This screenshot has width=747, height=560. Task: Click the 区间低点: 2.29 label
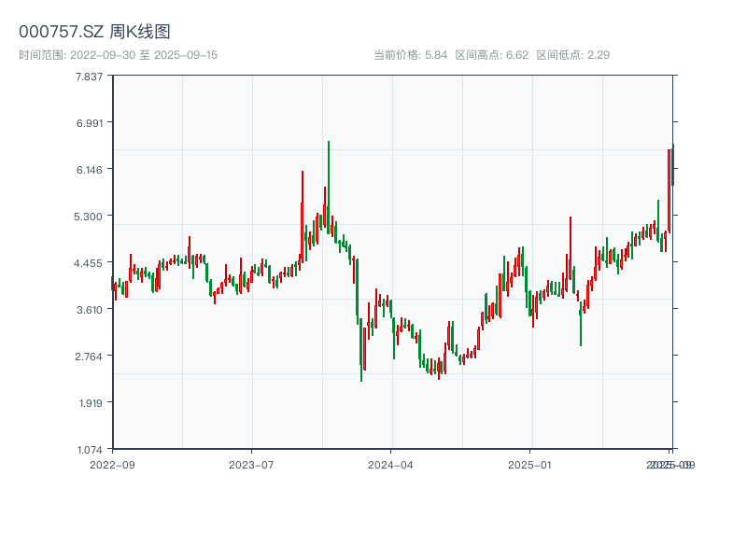(x=572, y=55)
